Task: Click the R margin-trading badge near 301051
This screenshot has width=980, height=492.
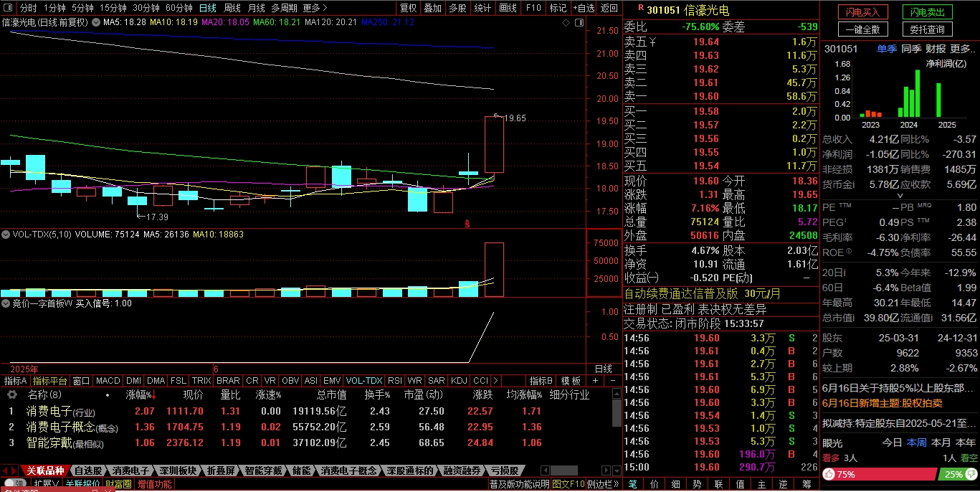Action: (640, 7)
